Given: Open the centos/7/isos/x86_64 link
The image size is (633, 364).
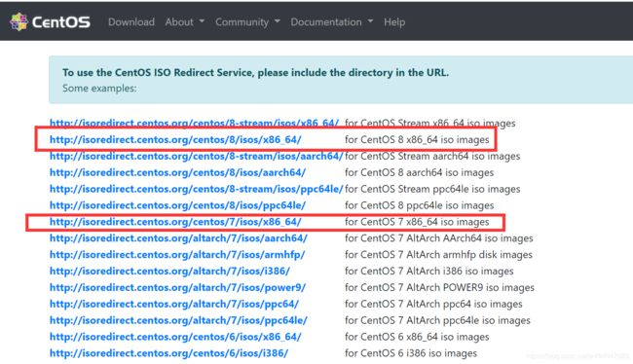Looking at the screenshot, I should (175, 222).
